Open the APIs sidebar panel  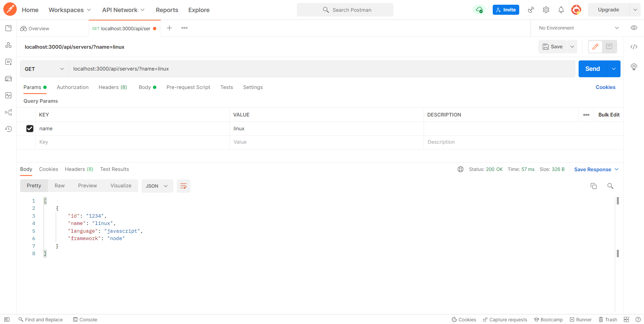point(8,45)
